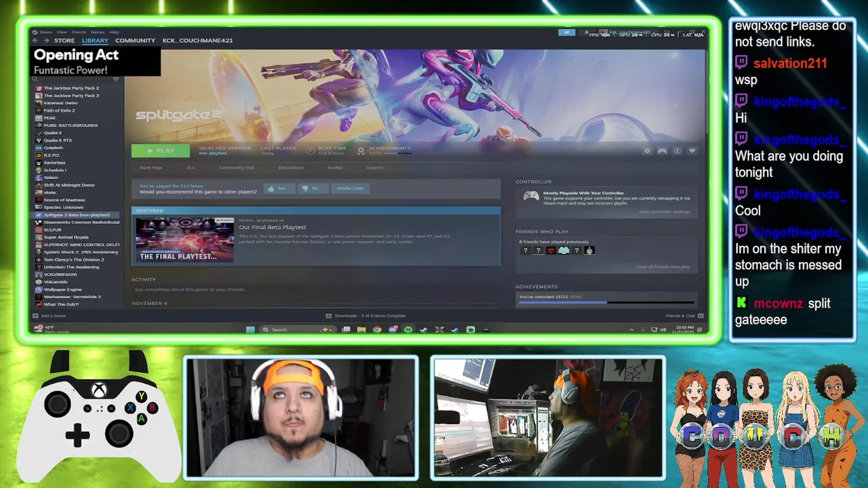Open the Games menu
This screenshot has width=868, height=488.
click(x=98, y=32)
